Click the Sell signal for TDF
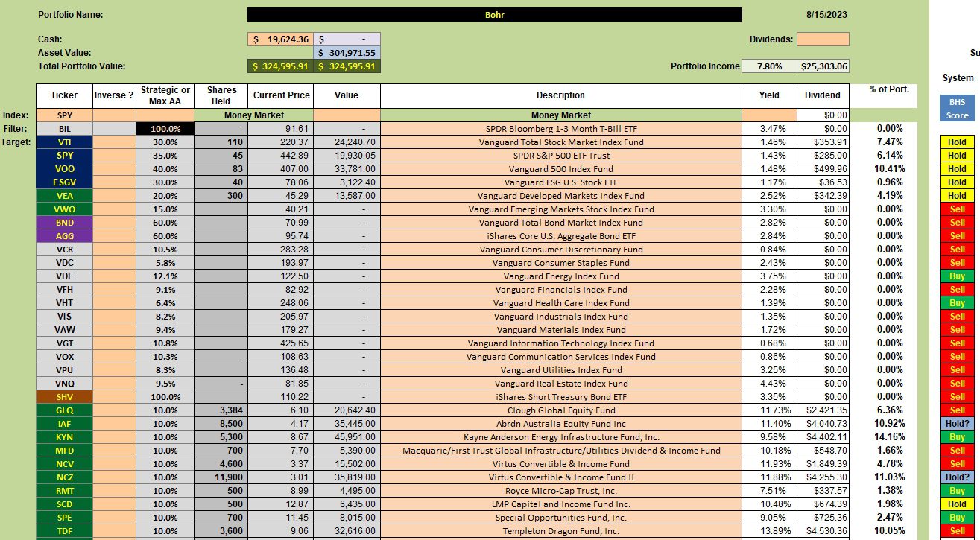The width and height of the screenshot is (980, 540). point(957,531)
